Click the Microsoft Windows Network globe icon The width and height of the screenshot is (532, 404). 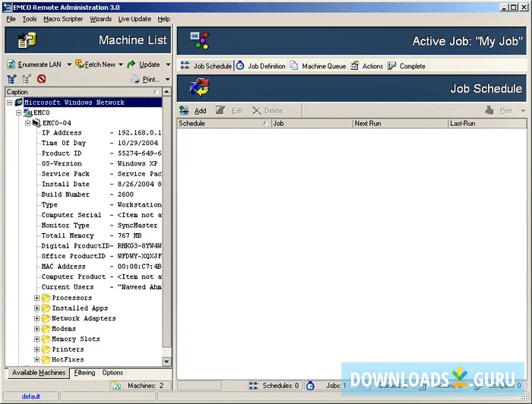(x=19, y=102)
